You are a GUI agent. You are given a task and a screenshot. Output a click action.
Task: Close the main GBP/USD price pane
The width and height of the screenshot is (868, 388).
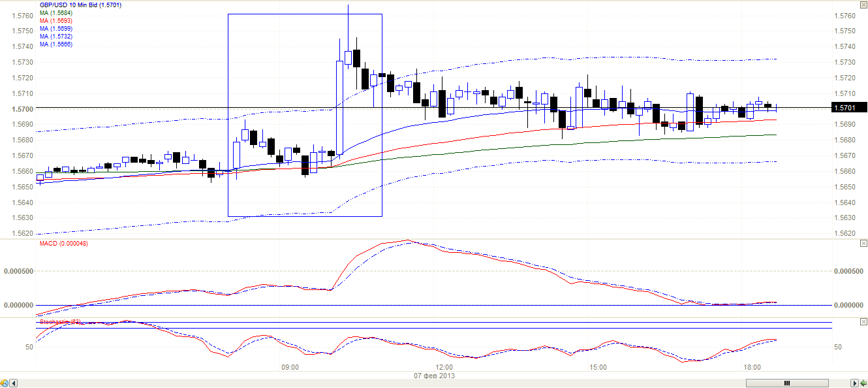pos(863,4)
